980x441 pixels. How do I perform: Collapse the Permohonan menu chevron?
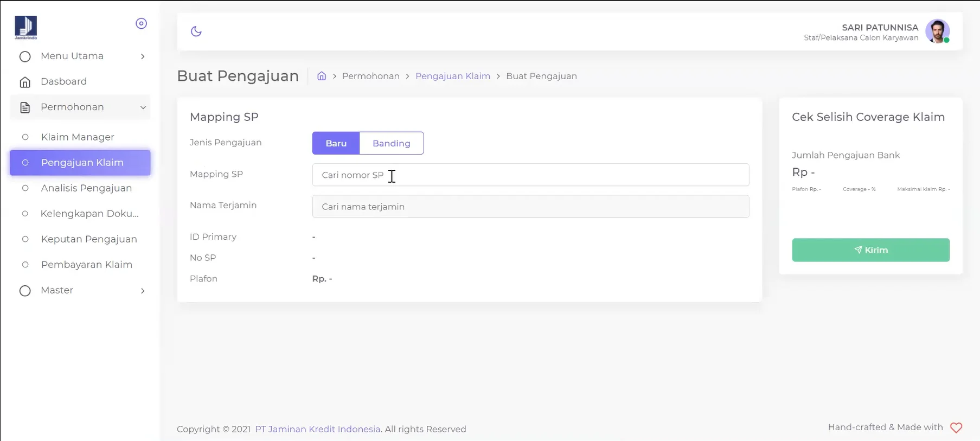pos(143,107)
